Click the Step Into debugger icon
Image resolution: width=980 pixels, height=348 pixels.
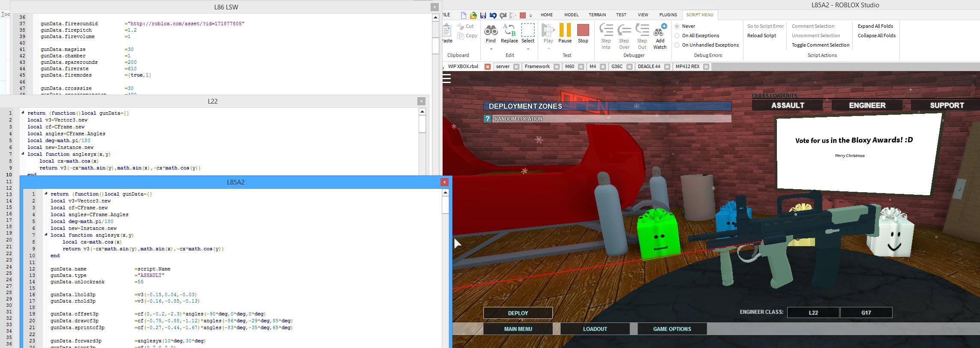point(606,30)
